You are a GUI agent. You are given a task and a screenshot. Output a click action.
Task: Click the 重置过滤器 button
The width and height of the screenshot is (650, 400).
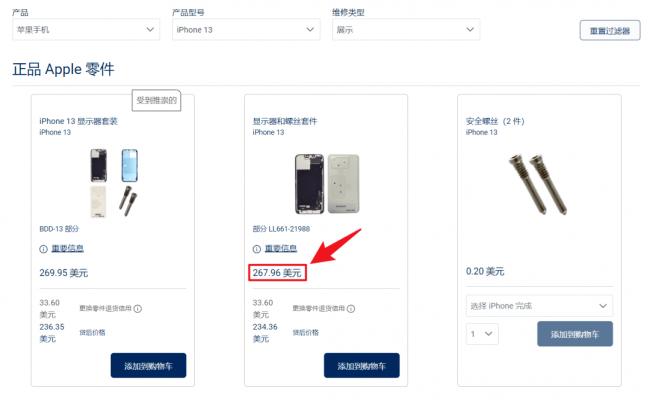pos(610,31)
